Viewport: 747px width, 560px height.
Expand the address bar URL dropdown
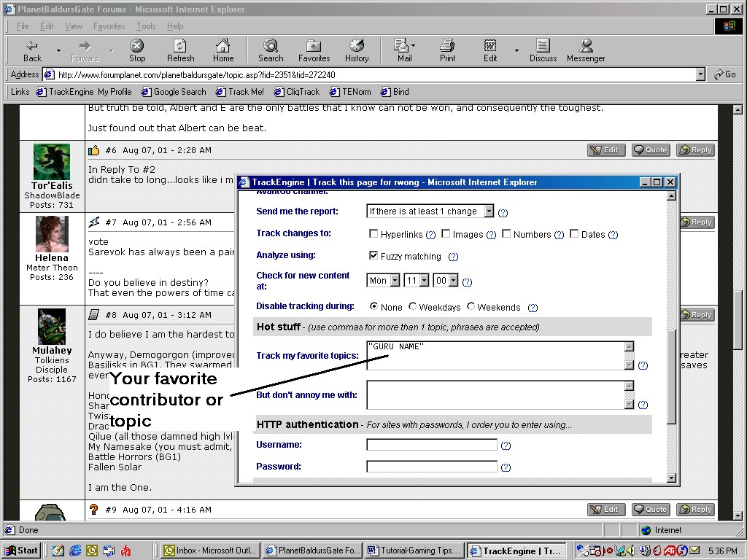coord(700,74)
